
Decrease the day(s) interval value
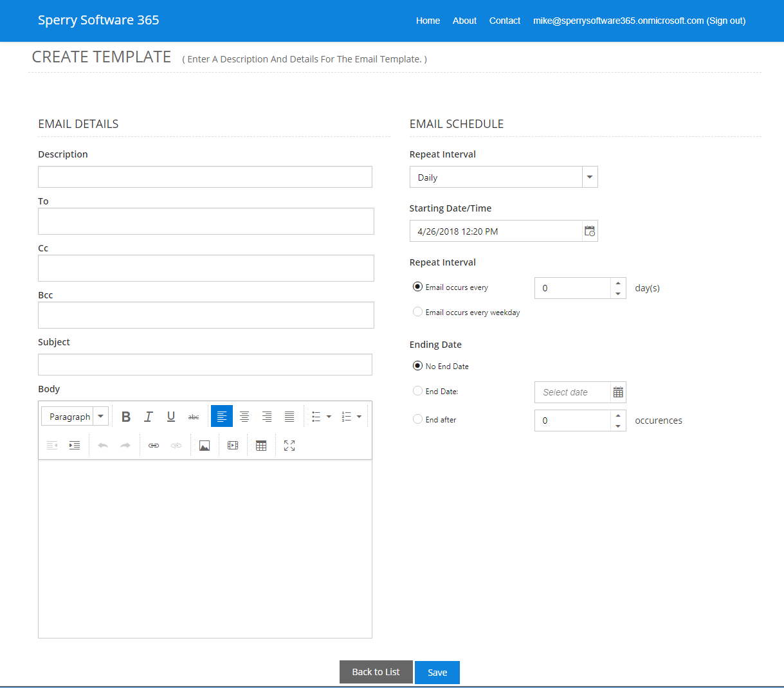(x=618, y=293)
